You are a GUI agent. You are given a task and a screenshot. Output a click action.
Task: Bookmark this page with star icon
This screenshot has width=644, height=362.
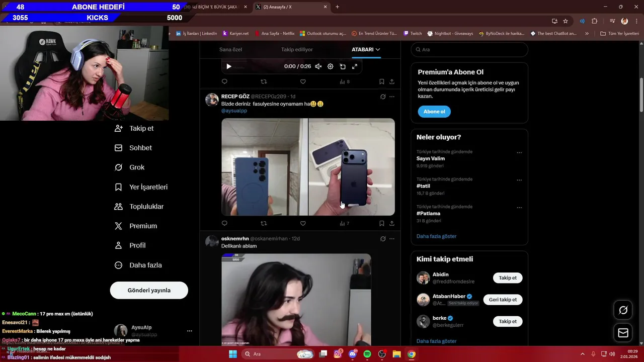point(566,21)
